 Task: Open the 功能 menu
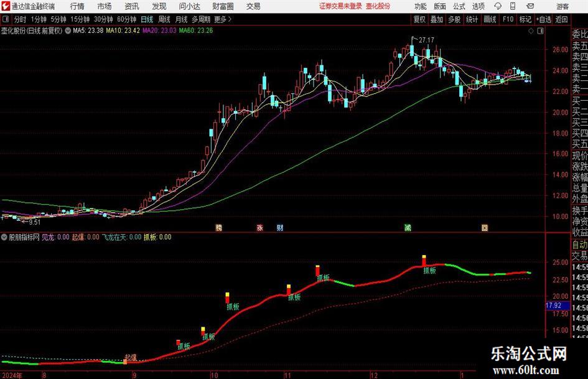[421, 6]
